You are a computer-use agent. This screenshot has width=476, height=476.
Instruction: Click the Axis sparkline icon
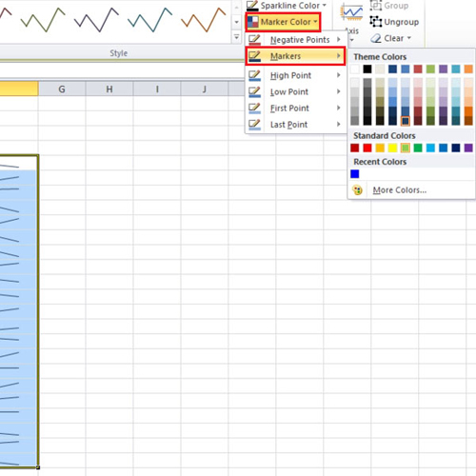tap(351, 12)
